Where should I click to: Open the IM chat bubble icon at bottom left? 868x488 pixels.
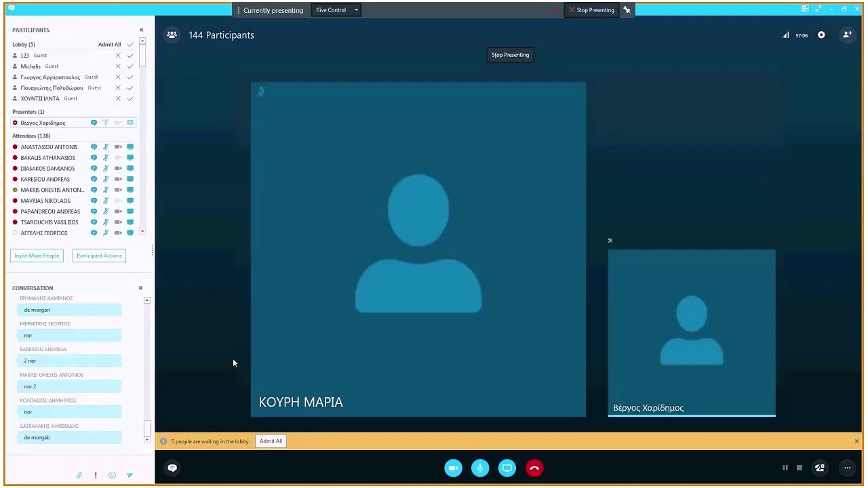[x=172, y=468]
